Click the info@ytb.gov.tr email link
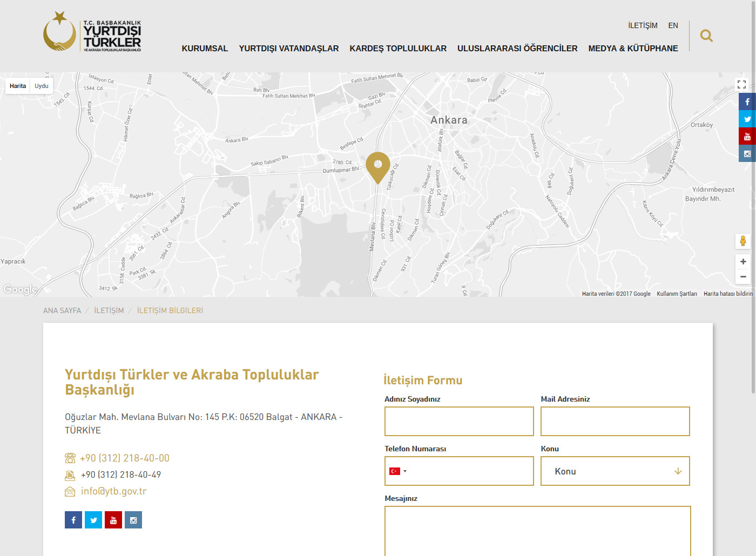Screen dimensions: 756x556 pos(113,491)
